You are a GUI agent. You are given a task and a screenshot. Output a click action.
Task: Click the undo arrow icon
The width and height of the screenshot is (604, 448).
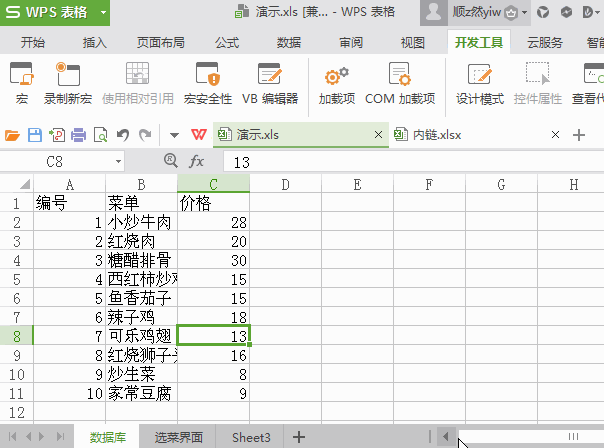[123, 135]
